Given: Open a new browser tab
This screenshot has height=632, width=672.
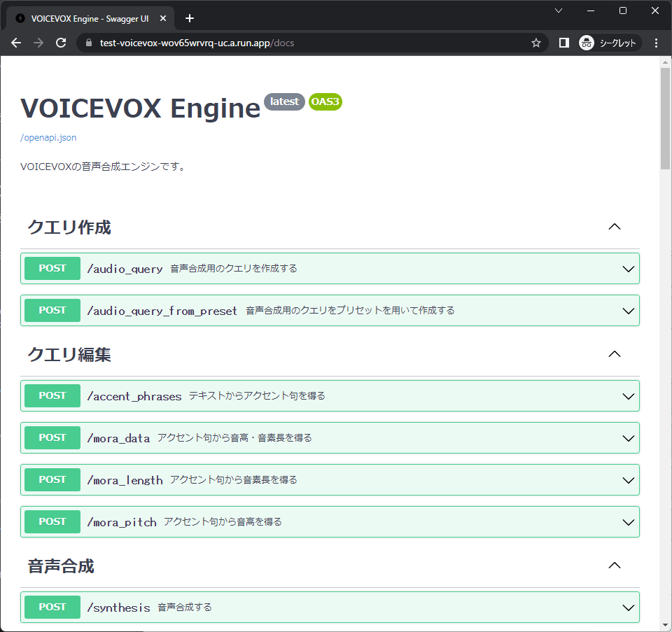Looking at the screenshot, I should click(x=190, y=18).
